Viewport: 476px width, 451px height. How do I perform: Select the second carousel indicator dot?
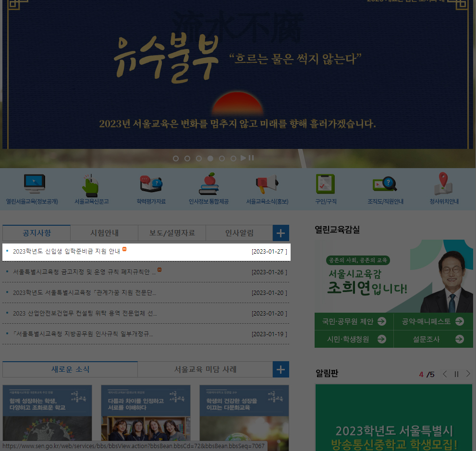pyautogui.click(x=187, y=158)
